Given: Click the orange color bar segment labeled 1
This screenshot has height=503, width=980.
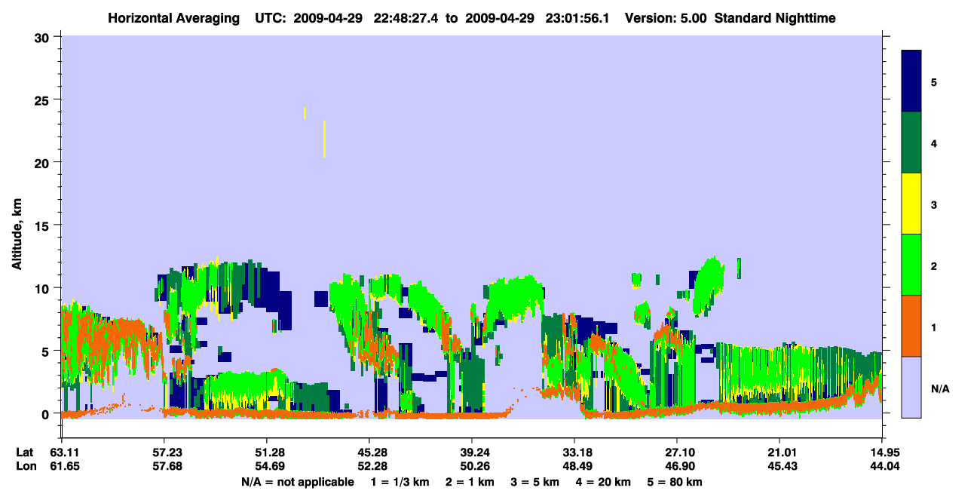Looking at the screenshot, I should pos(911,326).
